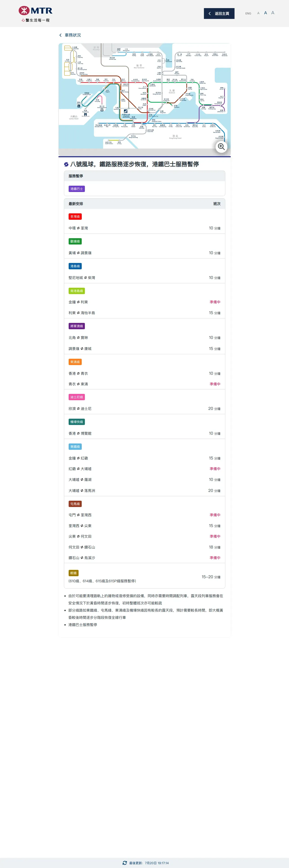Click the 東鐵綫 line tag
The image size is (289, 868).
[75, 447]
